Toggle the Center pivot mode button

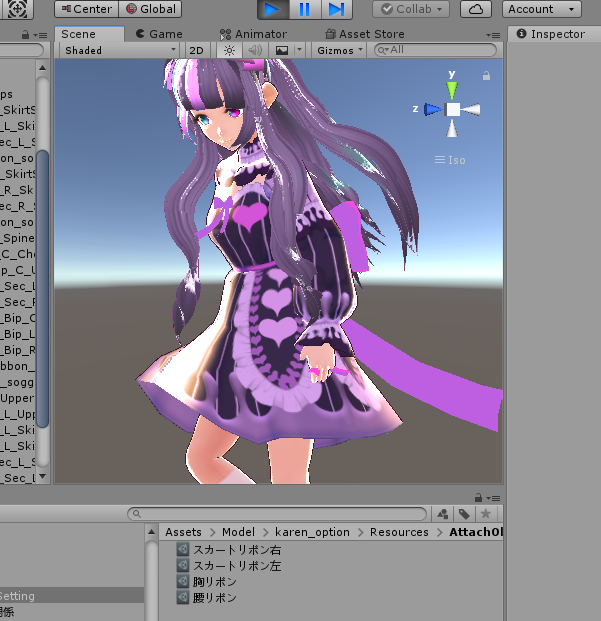87,9
